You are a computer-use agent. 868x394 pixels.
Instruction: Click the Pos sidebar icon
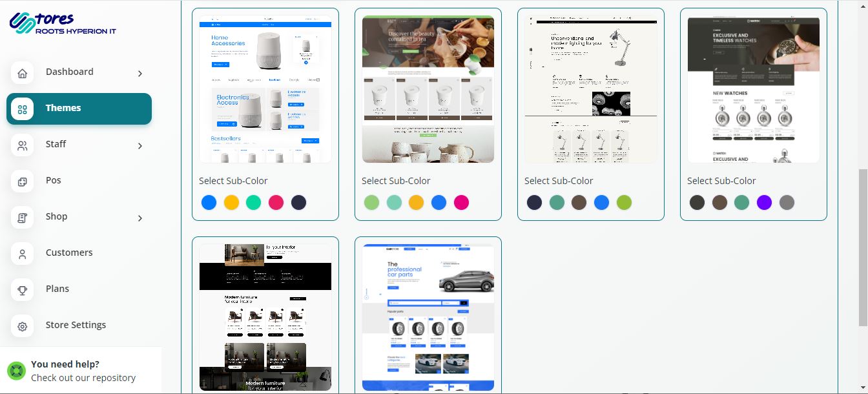tap(23, 181)
